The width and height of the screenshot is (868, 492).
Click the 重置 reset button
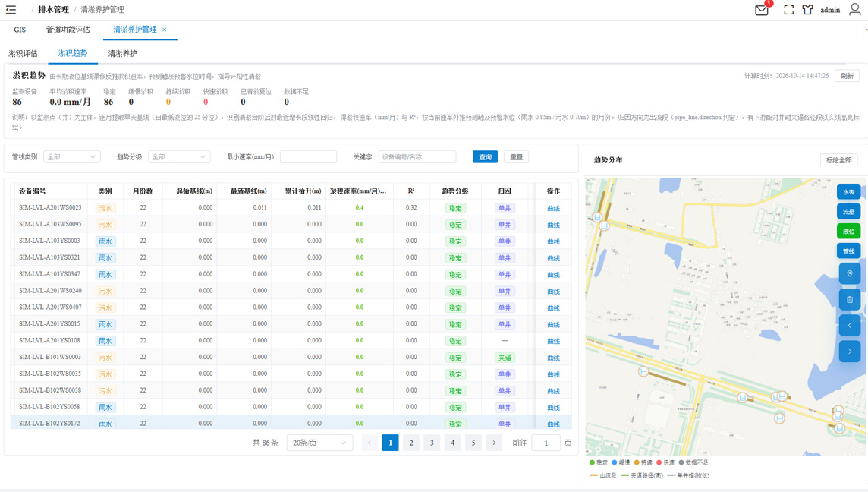coord(516,157)
